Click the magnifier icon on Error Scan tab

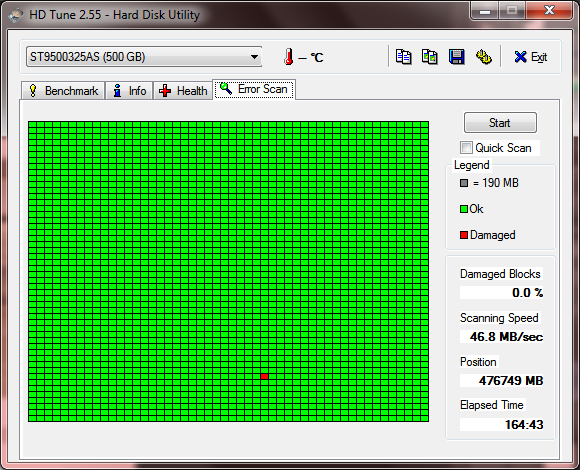coord(226,88)
